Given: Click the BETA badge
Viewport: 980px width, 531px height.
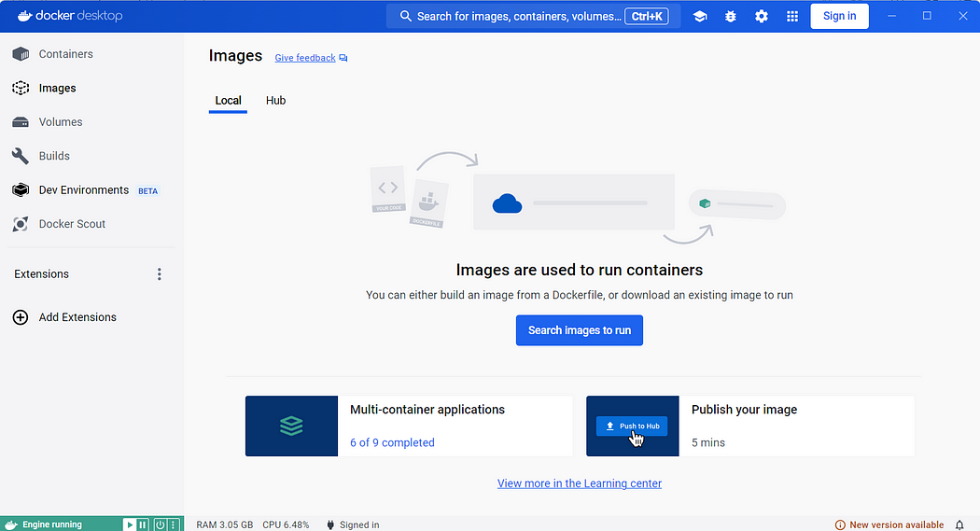Looking at the screenshot, I should [148, 191].
